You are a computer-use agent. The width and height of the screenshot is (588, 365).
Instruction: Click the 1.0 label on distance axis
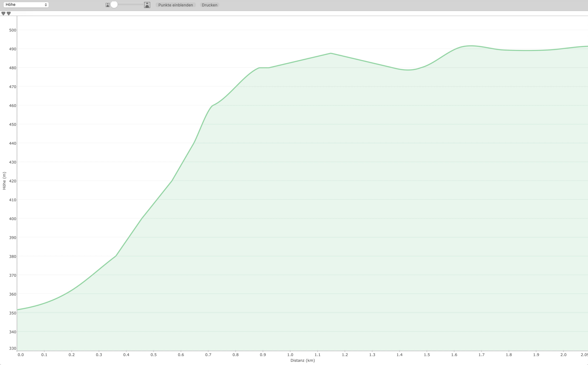coord(290,355)
